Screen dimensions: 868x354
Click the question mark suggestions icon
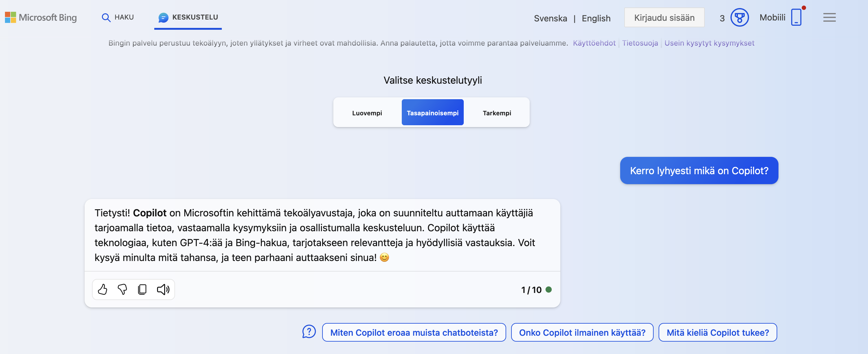tap(309, 332)
